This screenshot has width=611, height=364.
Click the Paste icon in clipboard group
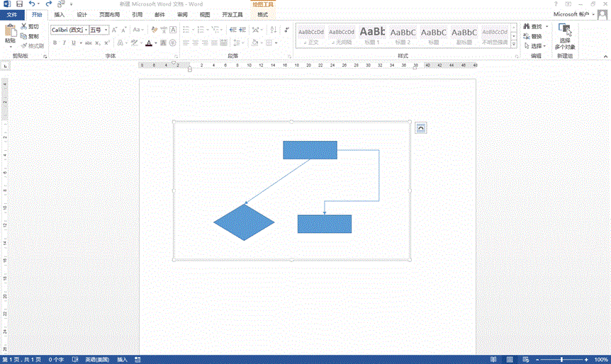click(x=10, y=33)
